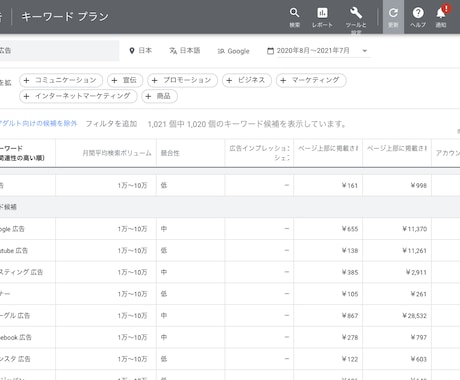Click the 日本語 language filter
Screen dimensions: 460x380
click(x=185, y=51)
